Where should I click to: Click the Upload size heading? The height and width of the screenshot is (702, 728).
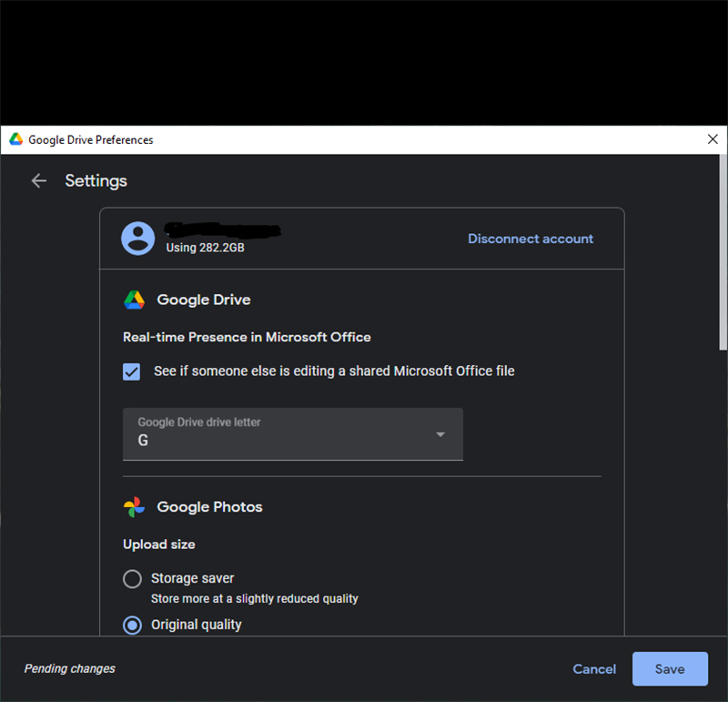click(x=159, y=544)
